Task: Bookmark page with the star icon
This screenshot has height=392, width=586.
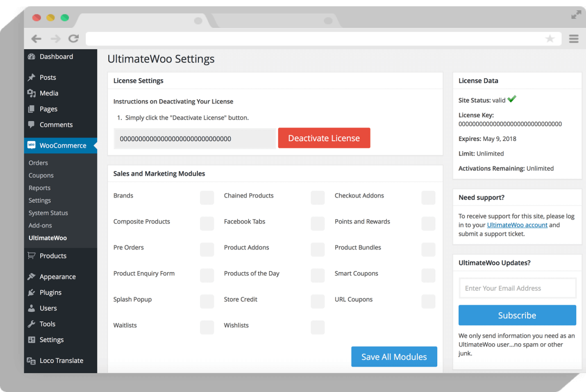Action: click(x=550, y=39)
